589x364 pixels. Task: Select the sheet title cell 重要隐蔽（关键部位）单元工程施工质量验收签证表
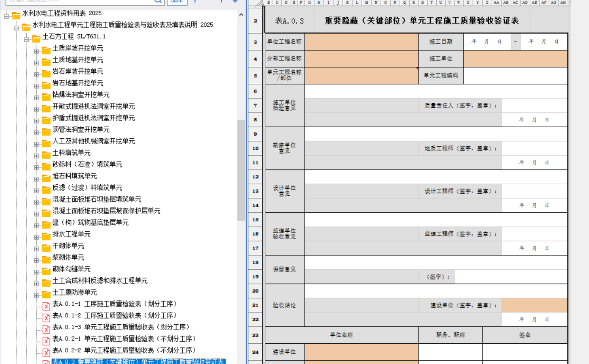click(x=422, y=21)
